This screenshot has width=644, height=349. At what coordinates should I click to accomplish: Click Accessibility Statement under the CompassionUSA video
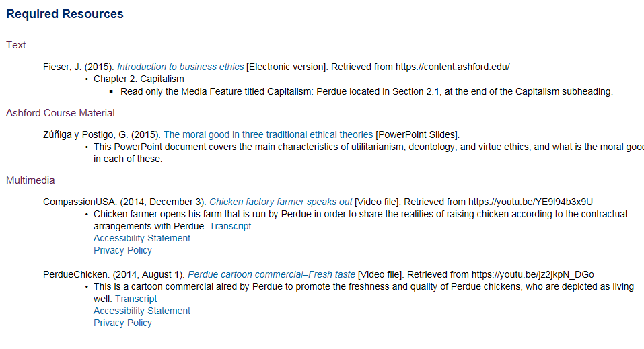pos(142,238)
